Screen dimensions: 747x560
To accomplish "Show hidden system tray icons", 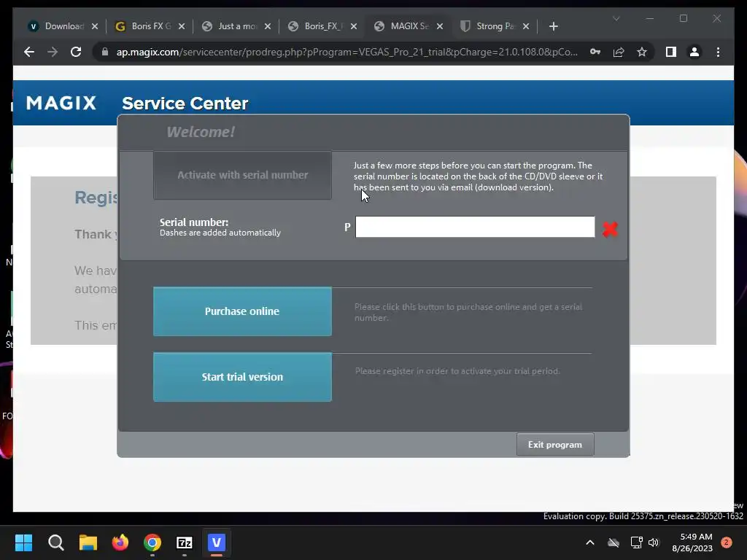I will (x=589, y=542).
